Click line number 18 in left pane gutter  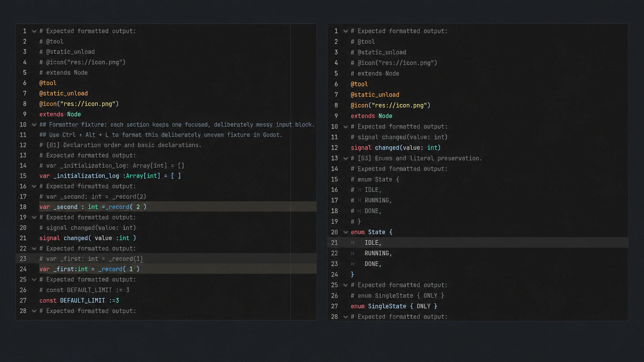(x=23, y=207)
